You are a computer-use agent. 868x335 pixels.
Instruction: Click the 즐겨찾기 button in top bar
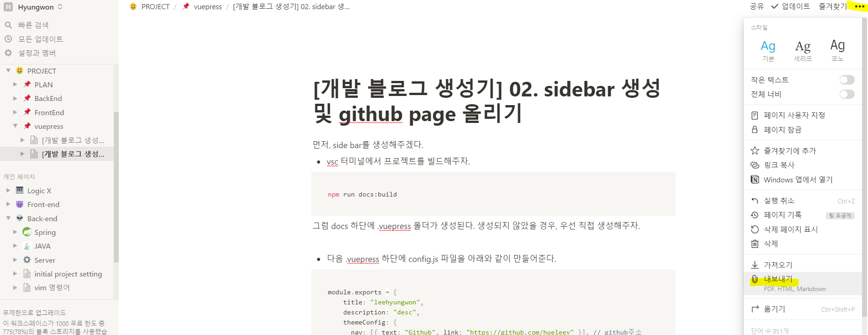(832, 6)
